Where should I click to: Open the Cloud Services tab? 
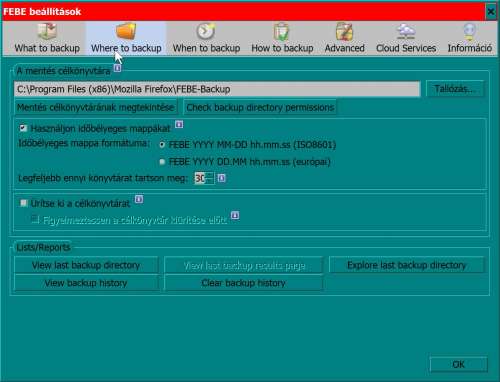pos(406,38)
